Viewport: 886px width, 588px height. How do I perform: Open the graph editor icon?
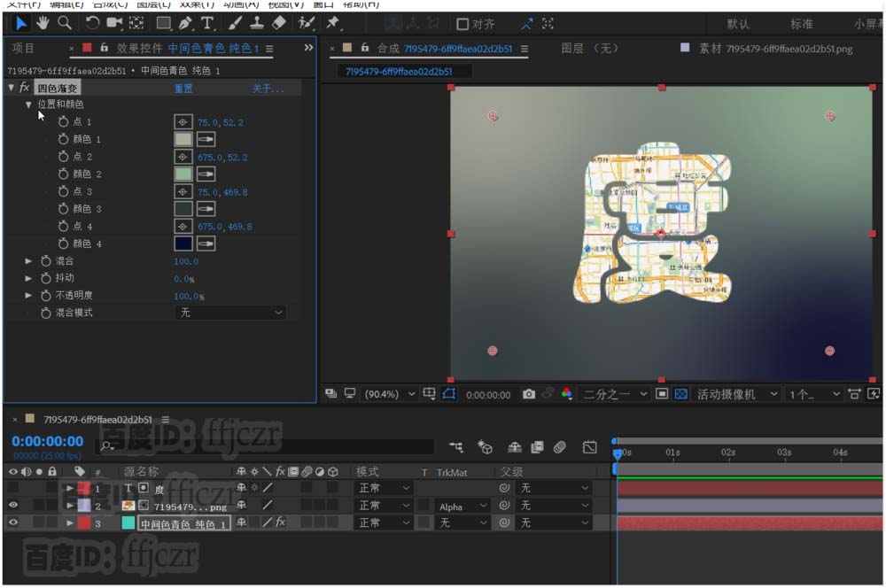589,447
